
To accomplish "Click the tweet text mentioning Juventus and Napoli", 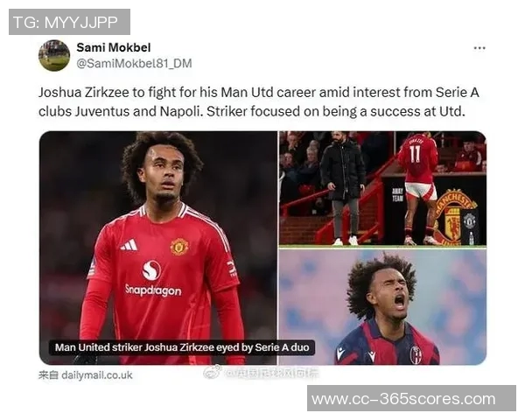I will tap(258, 101).
